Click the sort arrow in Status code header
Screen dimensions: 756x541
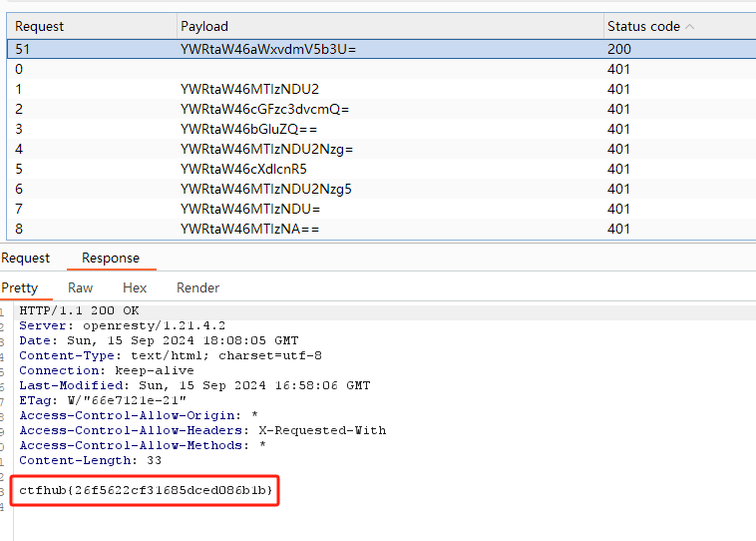click(x=690, y=27)
